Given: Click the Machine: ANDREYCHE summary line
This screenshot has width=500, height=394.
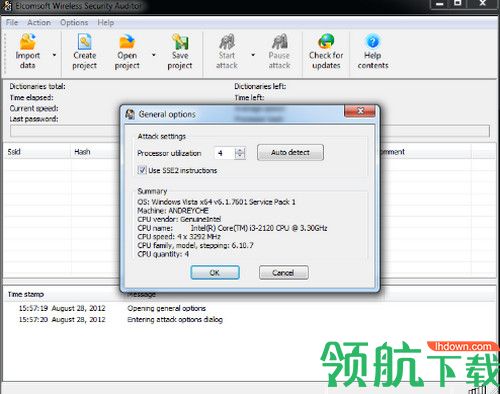Looking at the screenshot, I should click(173, 211).
